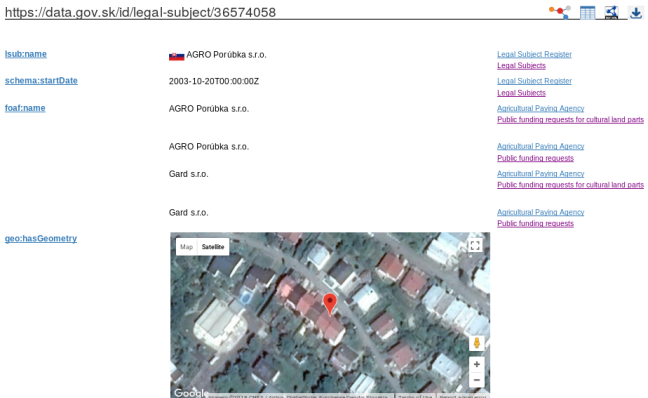
Task: Open first Public funding requests for cultural land parts
Action: pos(570,119)
